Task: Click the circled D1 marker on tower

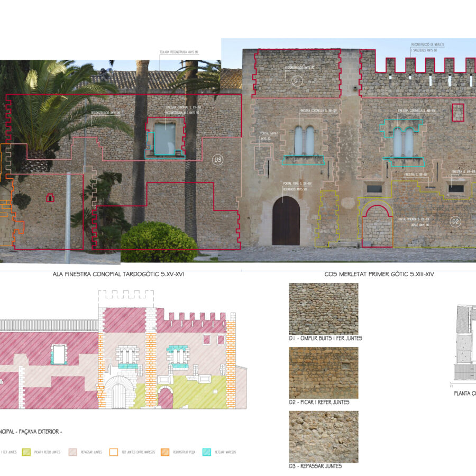Action: tap(297, 81)
